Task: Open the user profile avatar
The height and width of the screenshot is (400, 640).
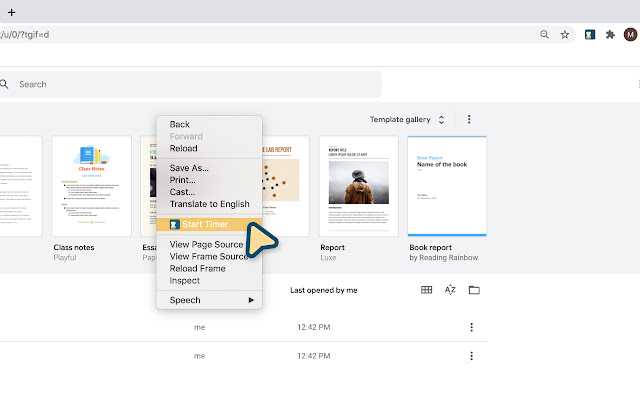Action: pyautogui.click(x=630, y=34)
